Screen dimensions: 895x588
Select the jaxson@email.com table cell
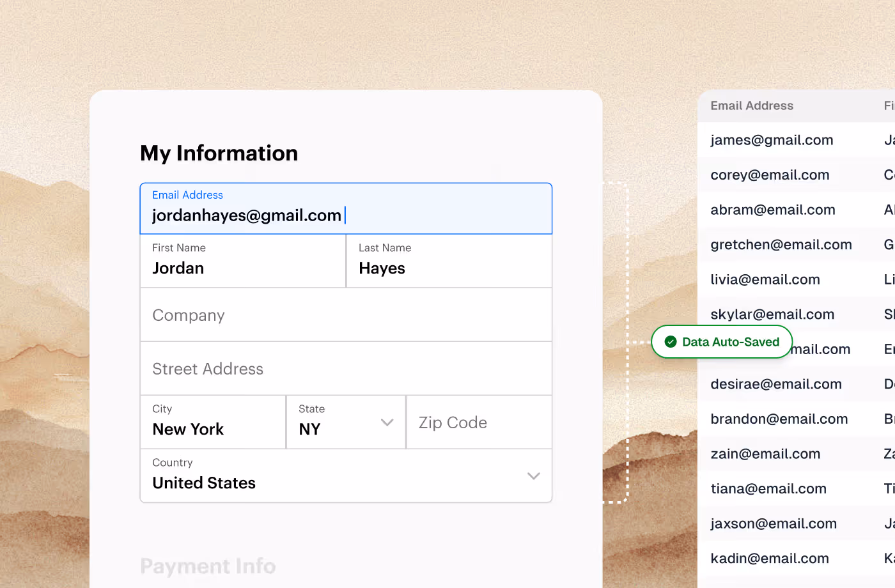pyautogui.click(x=774, y=523)
